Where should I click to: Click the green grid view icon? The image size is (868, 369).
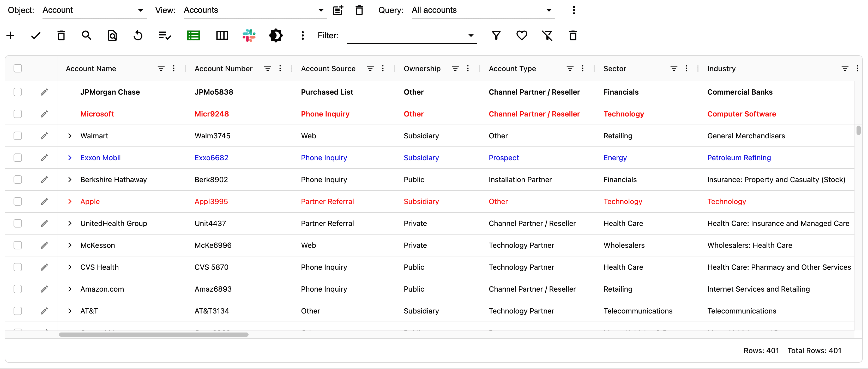[194, 35]
